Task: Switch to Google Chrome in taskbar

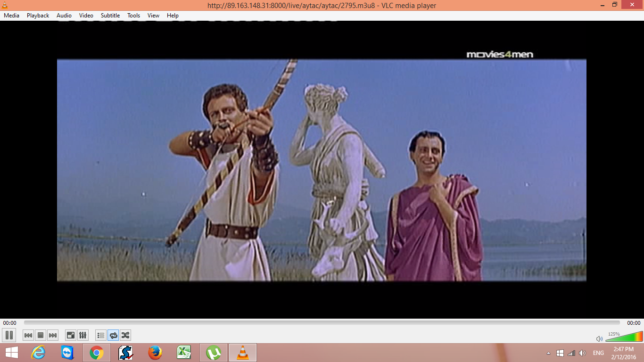Action: coord(97,353)
